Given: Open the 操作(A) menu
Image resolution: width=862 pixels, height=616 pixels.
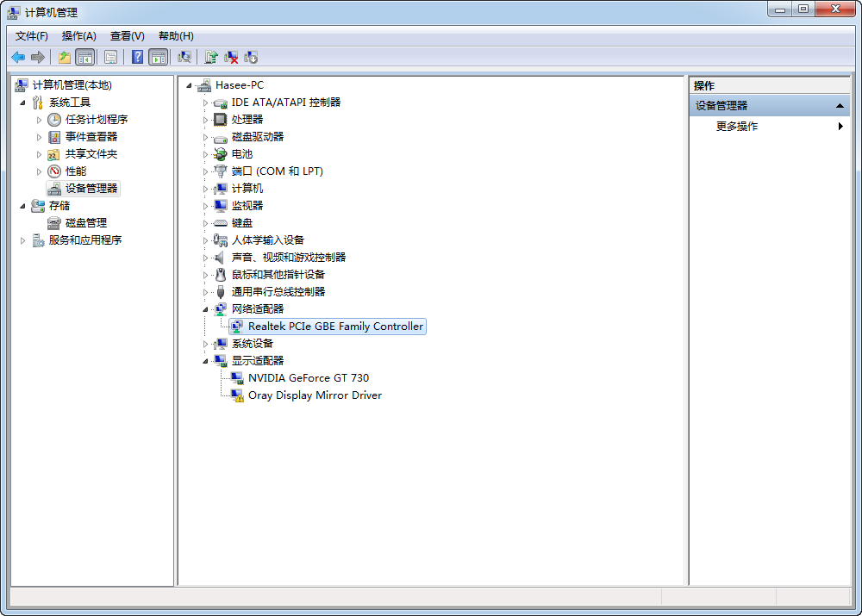Looking at the screenshot, I should tap(78, 36).
